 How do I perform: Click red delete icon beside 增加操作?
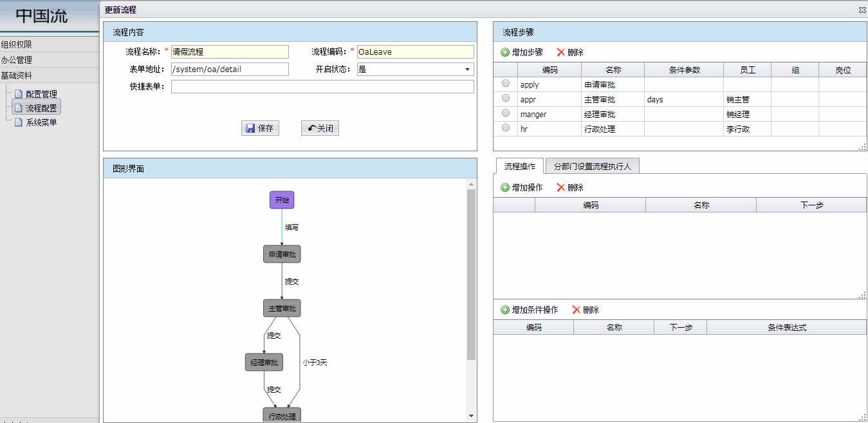(x=560, y=187)
